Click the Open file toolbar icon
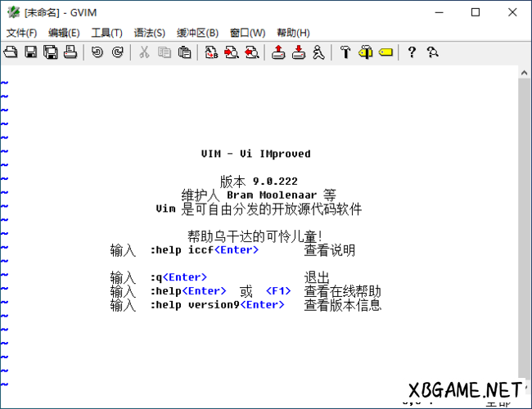532x409 pixels. (x=11, y=52)
